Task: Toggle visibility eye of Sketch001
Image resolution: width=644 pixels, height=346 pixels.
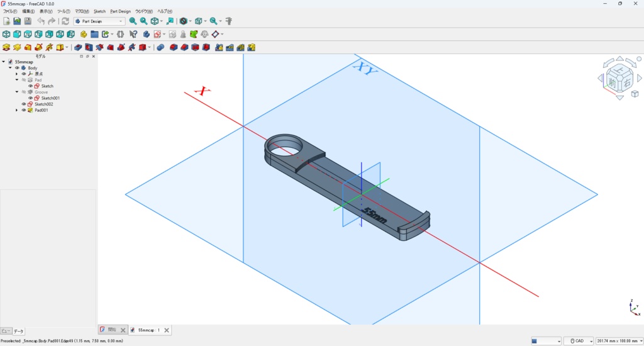Action: 30,98
